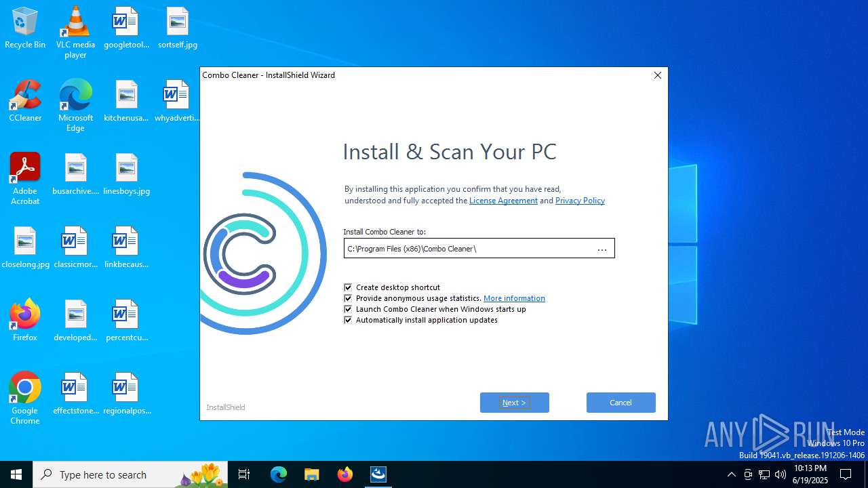868x488 pixels.
Task: Select the VLC media player shortcut
Action: (x=75, y=32)
